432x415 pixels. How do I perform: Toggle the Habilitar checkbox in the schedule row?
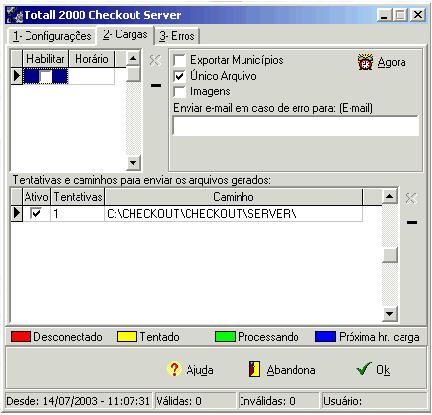46,76
